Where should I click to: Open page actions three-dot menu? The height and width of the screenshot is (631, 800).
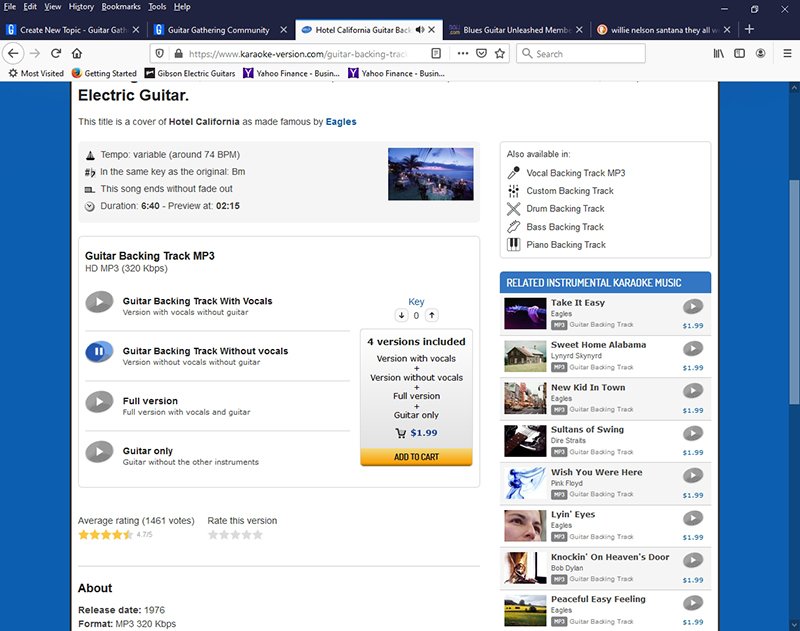click(463, 53)
